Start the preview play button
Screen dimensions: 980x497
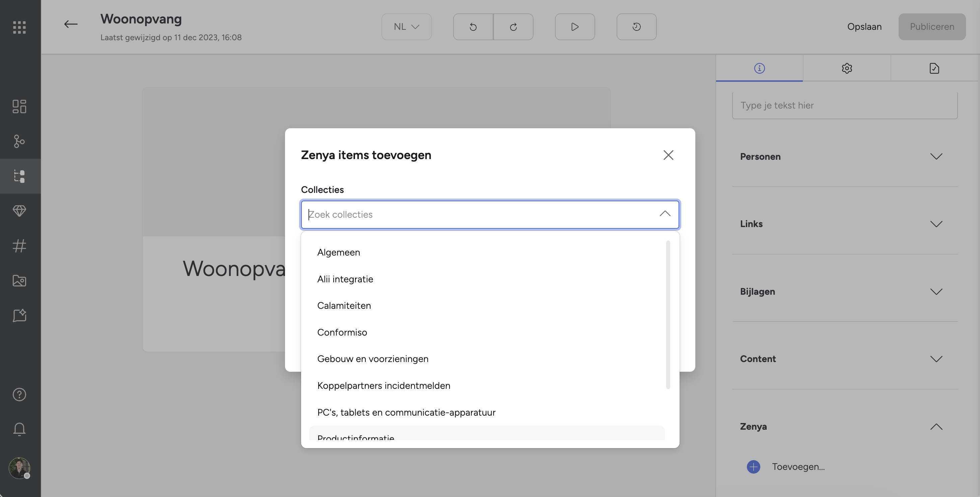575,27
